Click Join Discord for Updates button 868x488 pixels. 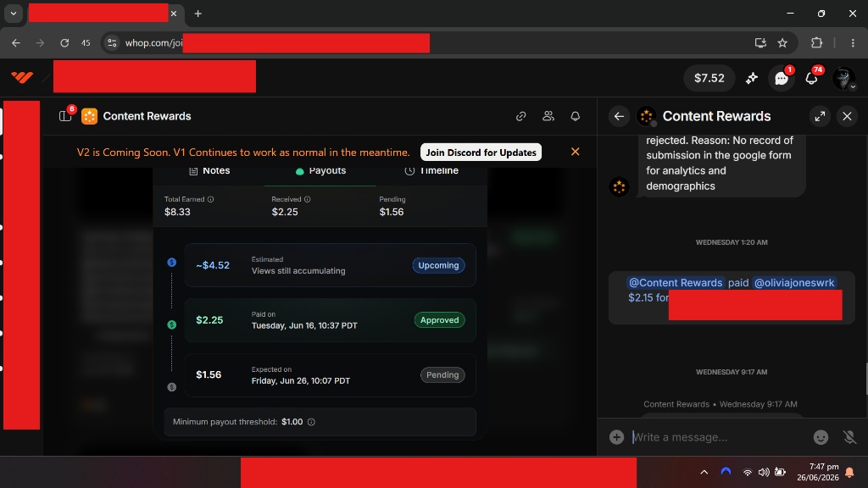pyautogui.click(x=481, y=152)
